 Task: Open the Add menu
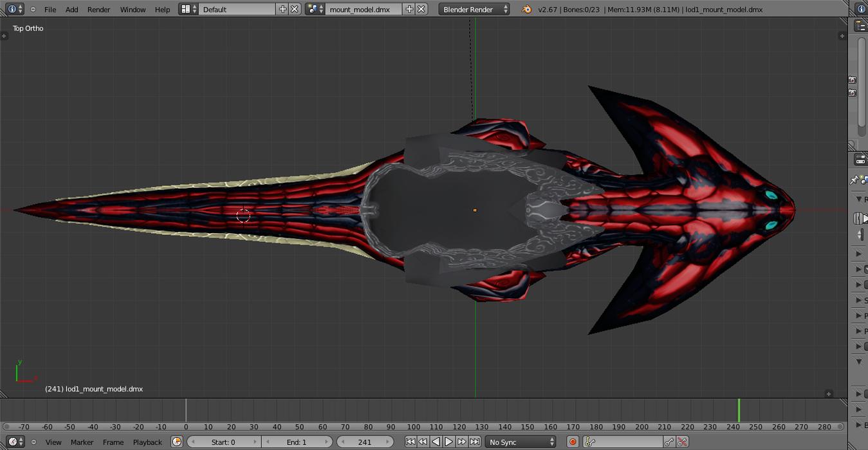[x=72, y=9]
